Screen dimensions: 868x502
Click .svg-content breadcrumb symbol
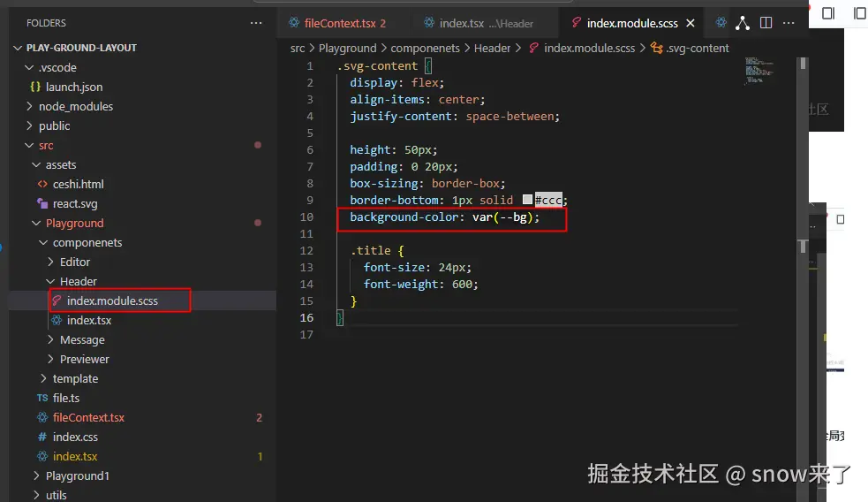point(697,49)
